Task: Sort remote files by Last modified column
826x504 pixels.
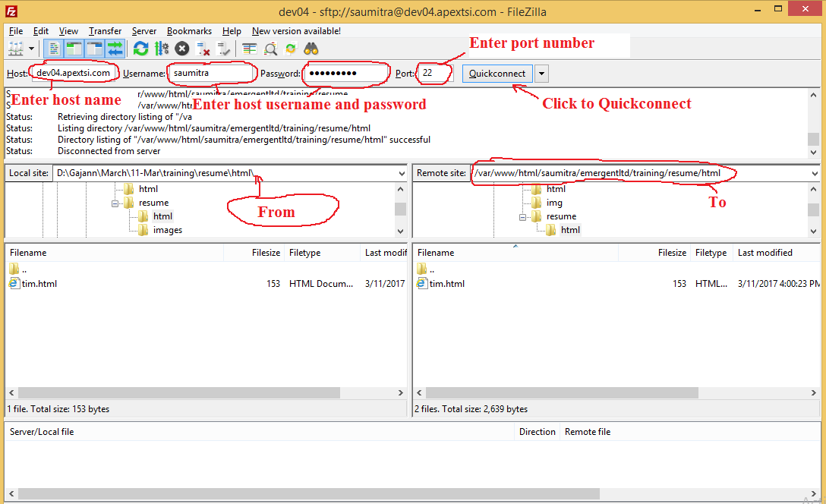Action: [777, 253]
